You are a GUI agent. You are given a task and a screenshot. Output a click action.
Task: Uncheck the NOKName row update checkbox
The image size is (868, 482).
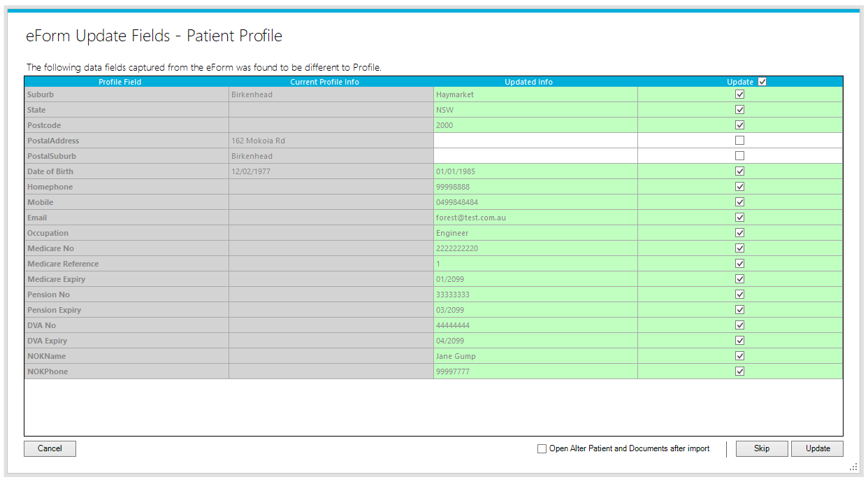(x=739, y=356)
